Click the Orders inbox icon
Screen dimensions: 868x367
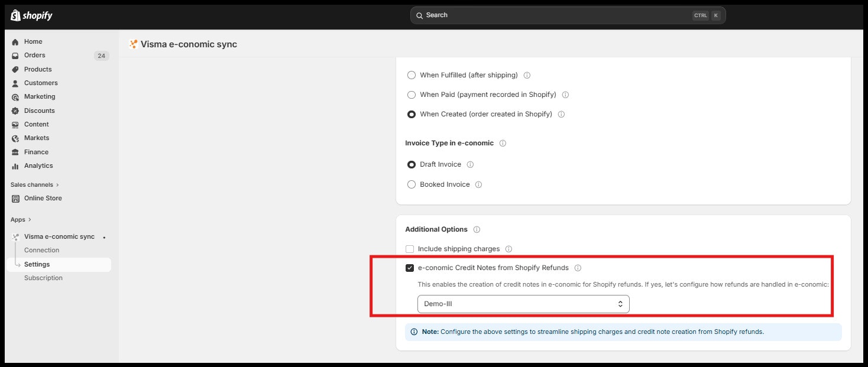pos(15,56)
